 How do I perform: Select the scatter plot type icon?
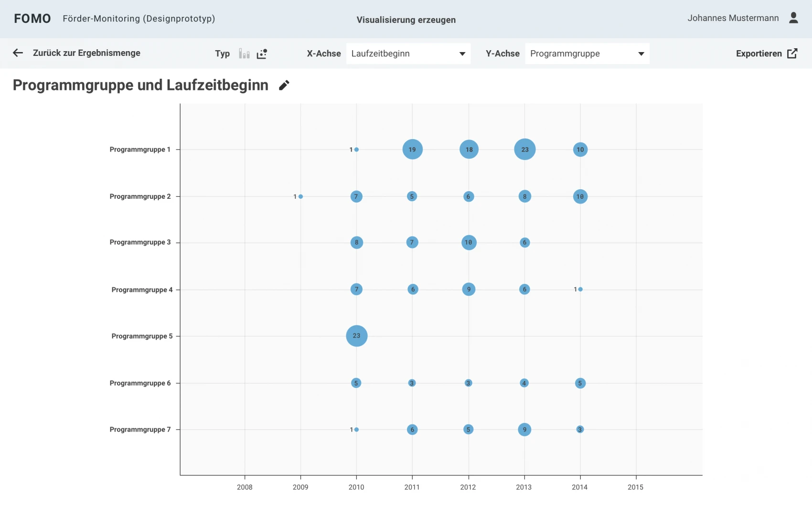pos(262,54)
